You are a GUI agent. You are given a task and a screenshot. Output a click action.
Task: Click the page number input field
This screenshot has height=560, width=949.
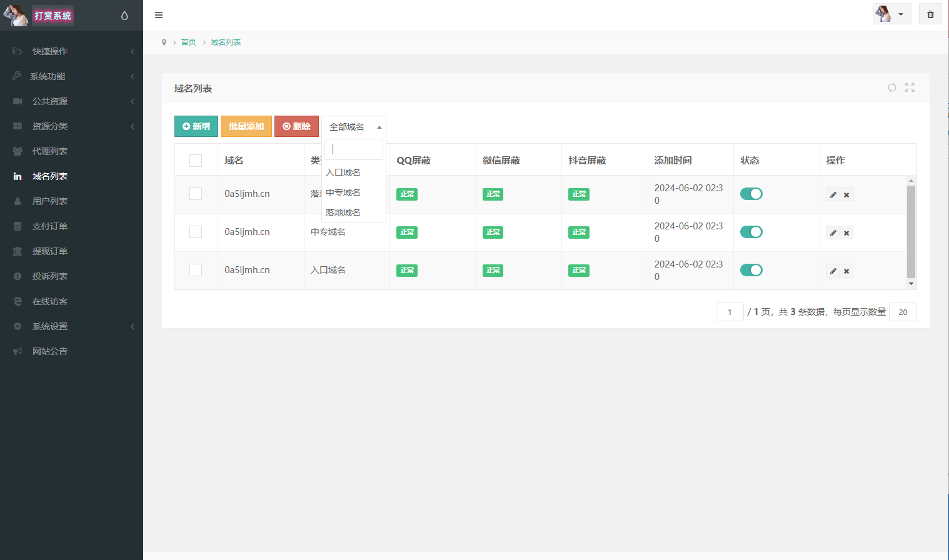tap(729, 312)
